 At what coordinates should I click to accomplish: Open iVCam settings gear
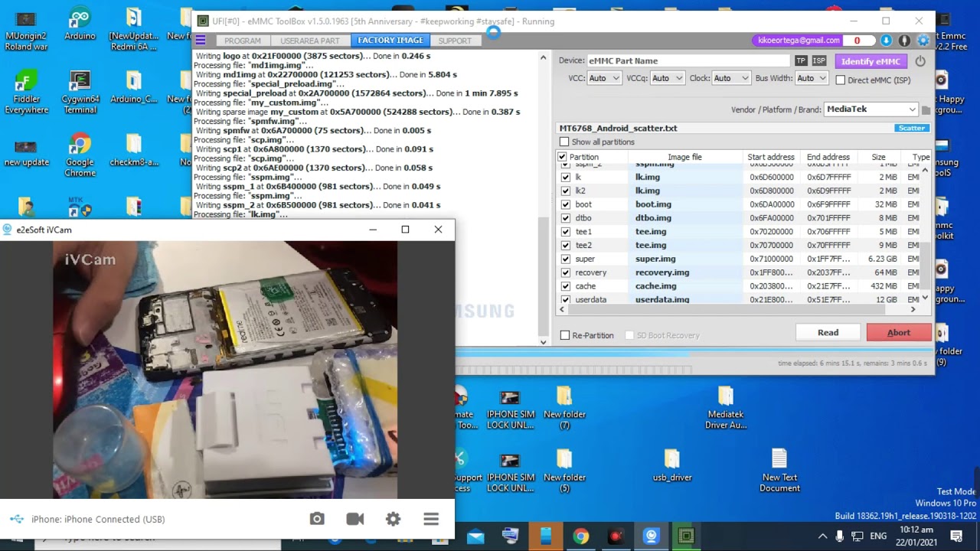(x=393, y=519)
